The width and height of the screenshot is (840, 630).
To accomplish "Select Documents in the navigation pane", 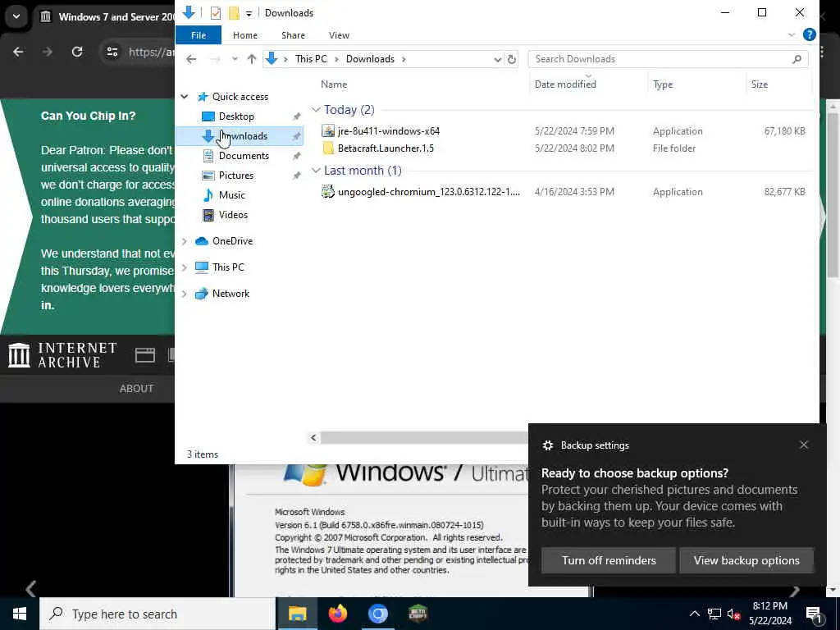I will (244, 156).
